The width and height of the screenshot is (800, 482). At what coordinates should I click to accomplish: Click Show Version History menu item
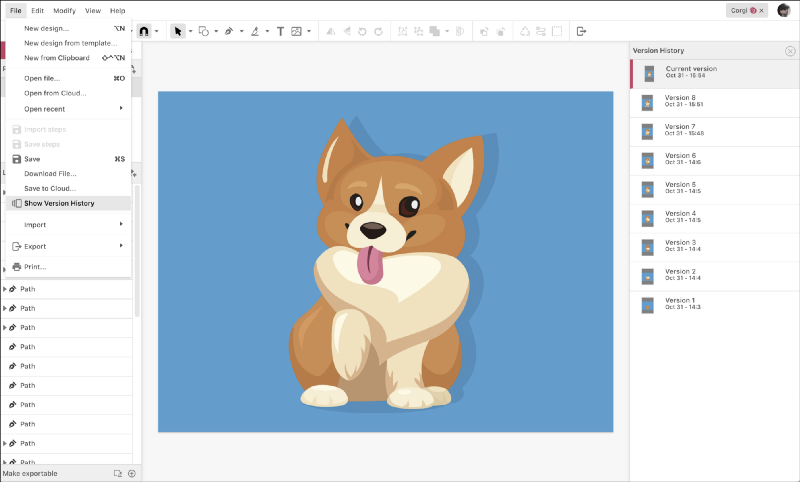[x=59, y=203]
